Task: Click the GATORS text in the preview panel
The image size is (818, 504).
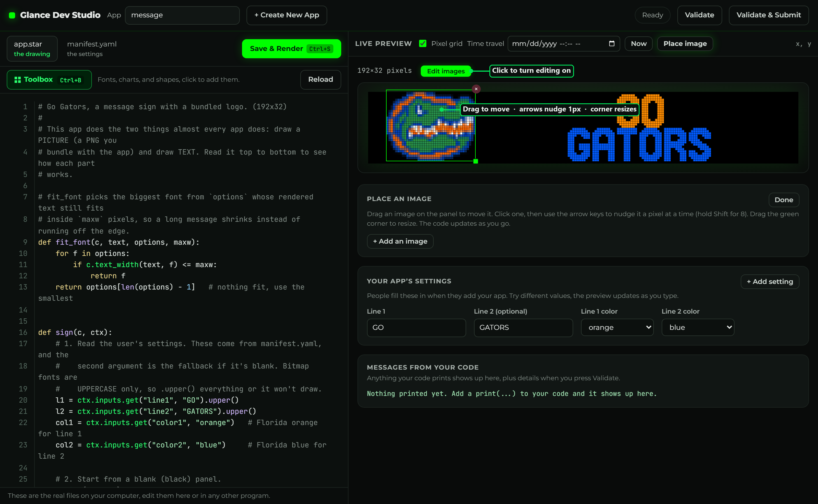Action: [x=639, y=144]
